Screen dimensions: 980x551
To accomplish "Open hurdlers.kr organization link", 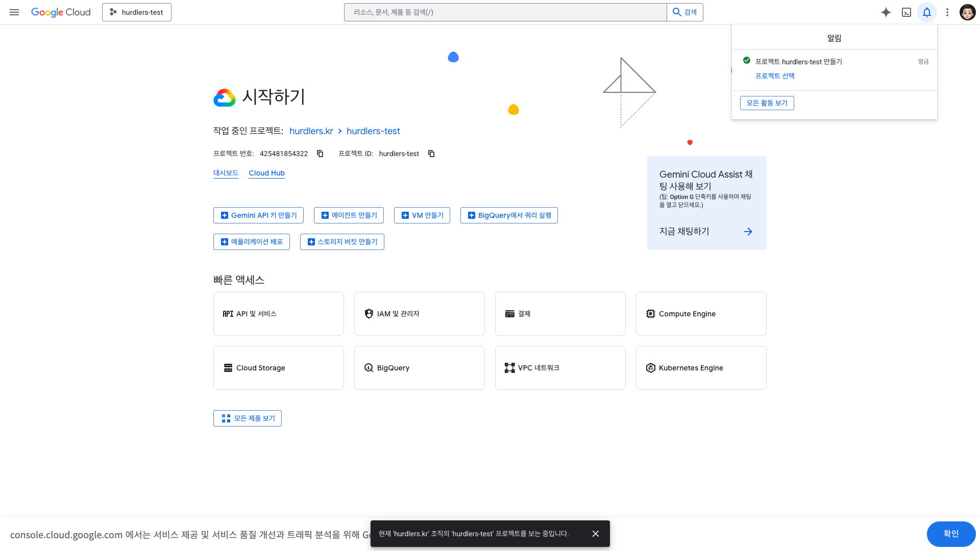I will 311,131.
